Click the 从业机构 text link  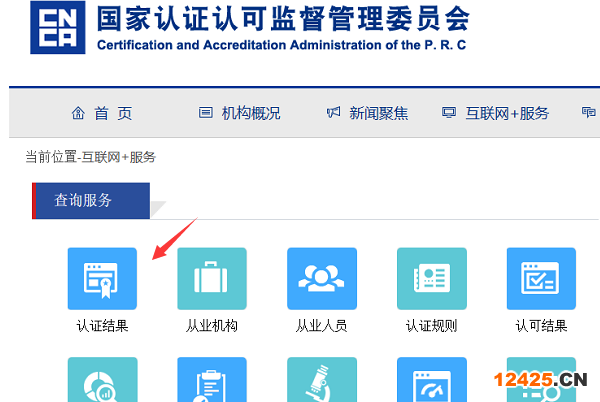(x=212, y=326)
